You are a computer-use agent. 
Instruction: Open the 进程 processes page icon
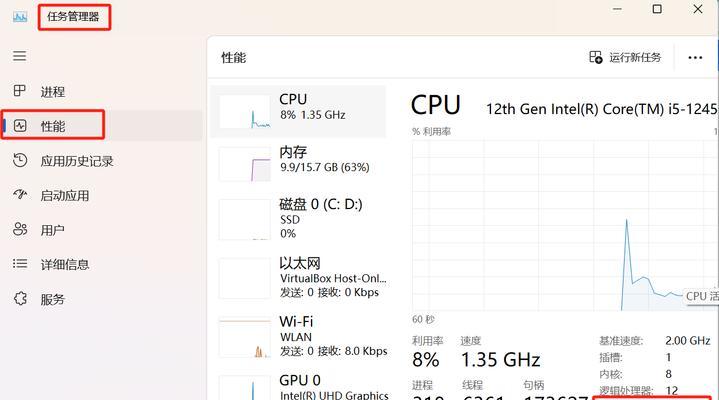point(20,91)
